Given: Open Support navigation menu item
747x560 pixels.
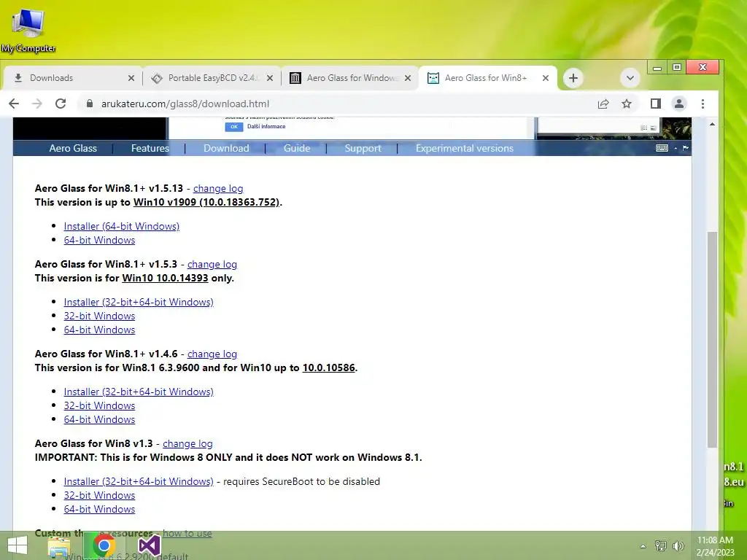Looking at the screenshot, I should (x=363, y=148).
